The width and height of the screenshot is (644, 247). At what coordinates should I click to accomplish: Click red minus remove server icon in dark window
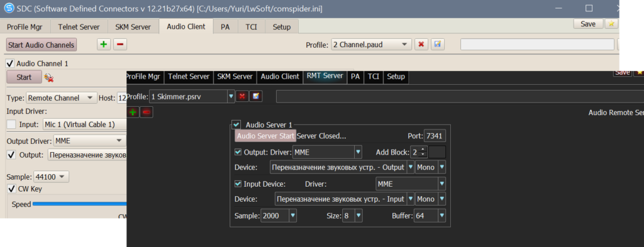point(147,112)
